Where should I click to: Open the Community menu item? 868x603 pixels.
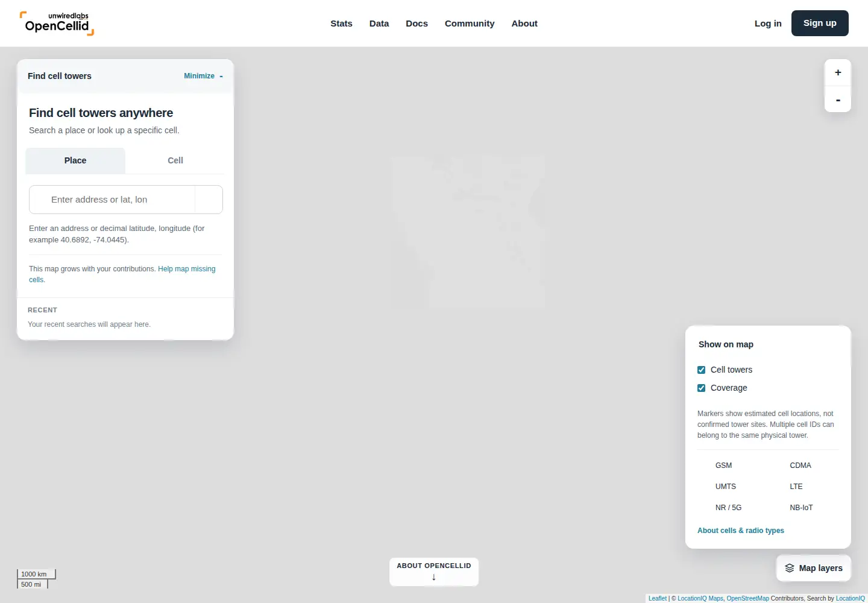point(470,24)
